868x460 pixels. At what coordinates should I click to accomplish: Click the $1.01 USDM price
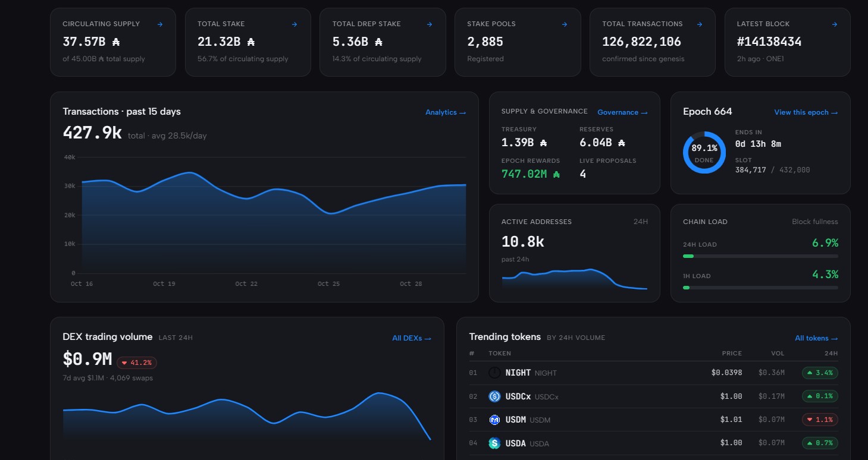(x=731, y=420)
